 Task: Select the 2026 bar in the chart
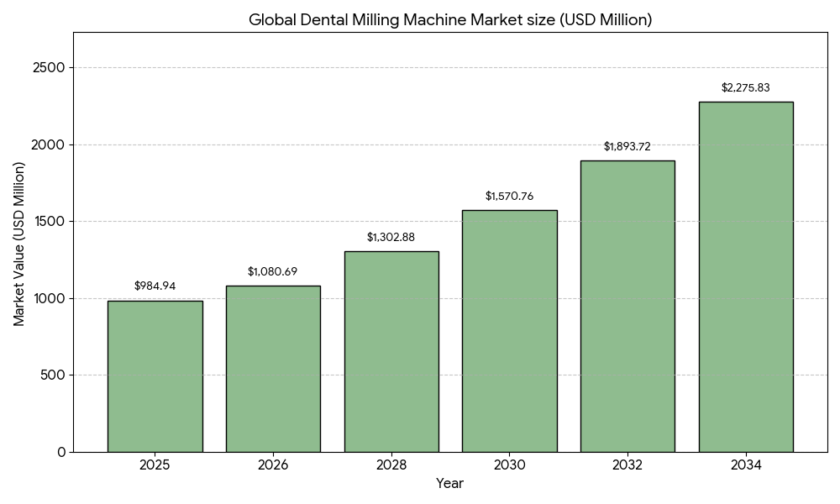coord(273,369)
